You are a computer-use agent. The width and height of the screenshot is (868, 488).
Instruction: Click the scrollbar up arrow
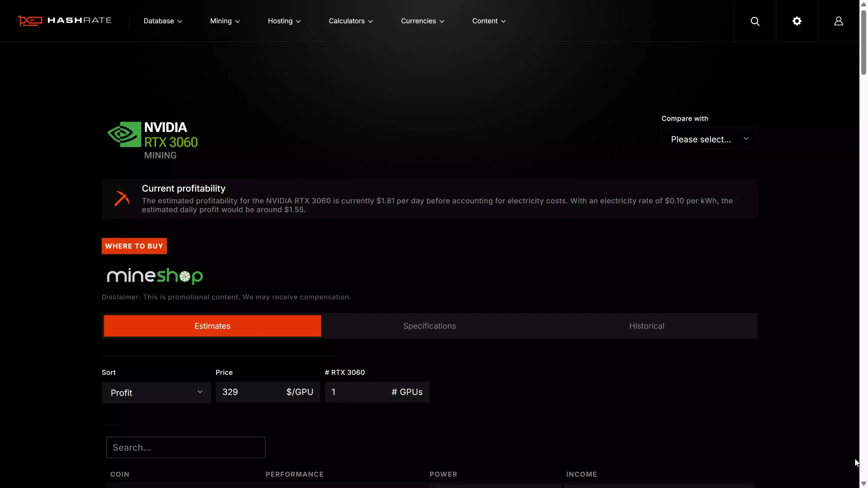pyautogui.click(x=864, y=4)
